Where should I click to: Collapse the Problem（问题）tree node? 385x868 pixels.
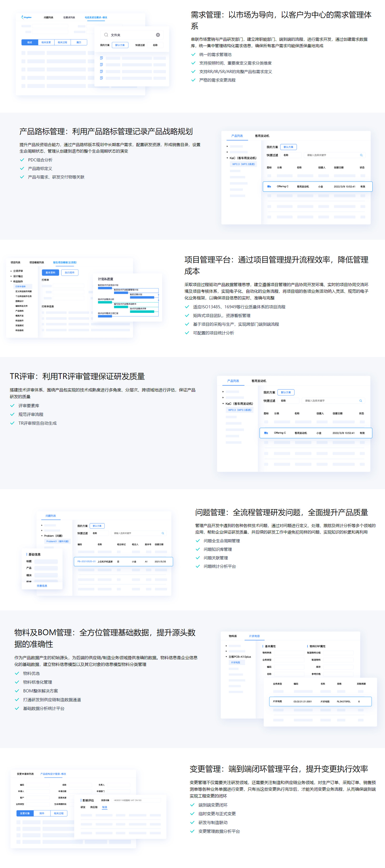pyautogui.click(x=42, y=535)
